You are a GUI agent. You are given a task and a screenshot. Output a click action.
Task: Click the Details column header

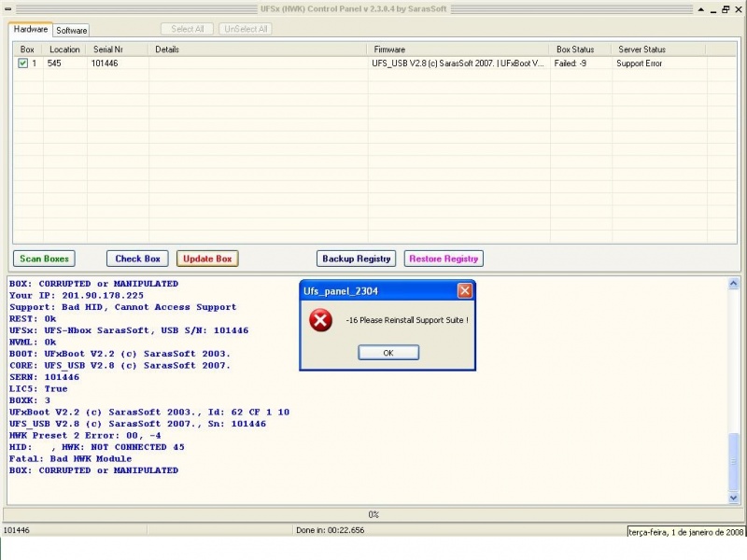258,49
